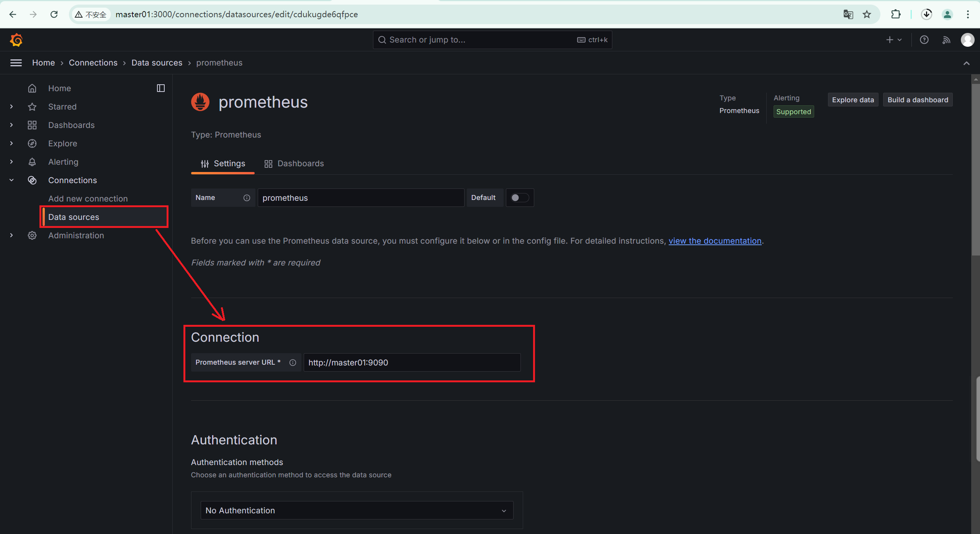
Task: Open the news feed RSS icon
Action: click(x=946, y=40)
